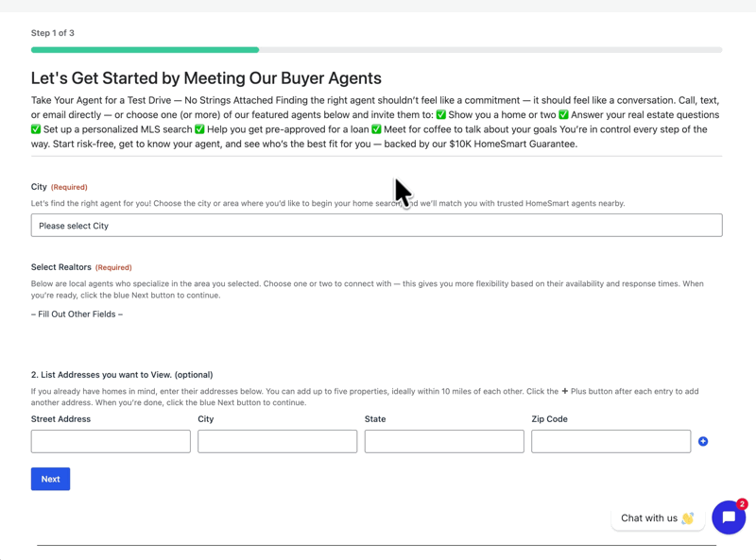
Task: Open the round blue chat launcher icon
Action: click(x=729, y=518)
